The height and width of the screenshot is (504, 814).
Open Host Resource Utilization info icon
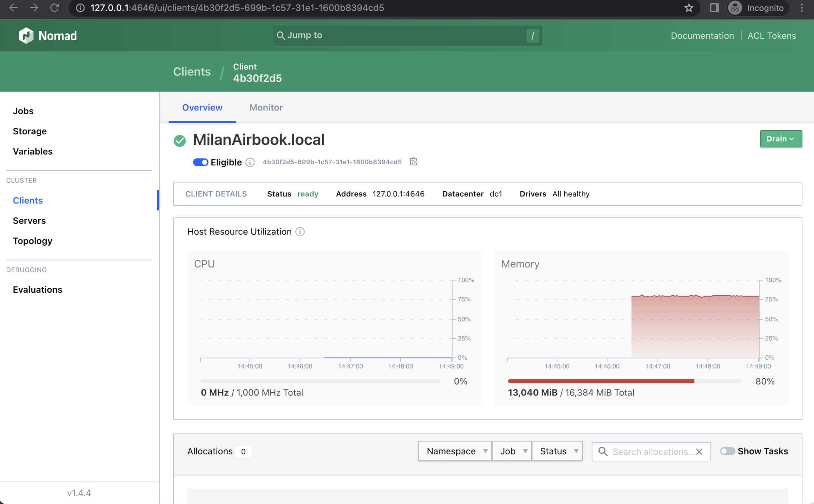coord(300,232)
